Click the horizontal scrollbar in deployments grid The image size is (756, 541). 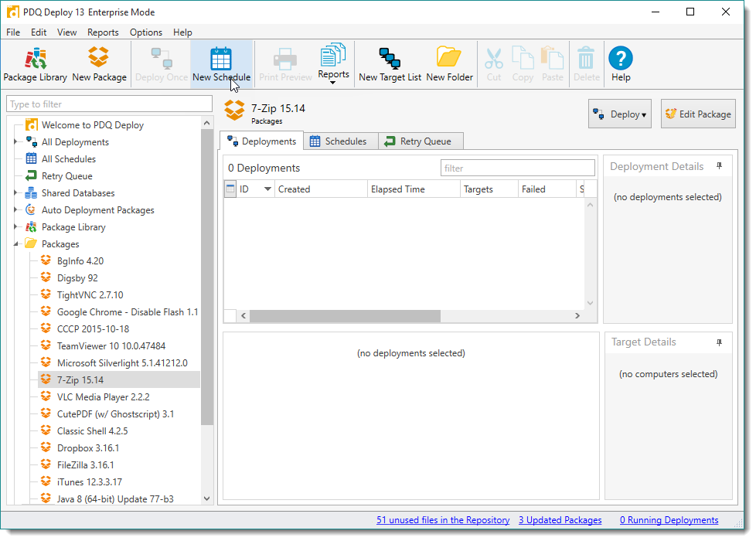(x=345, y=316)
